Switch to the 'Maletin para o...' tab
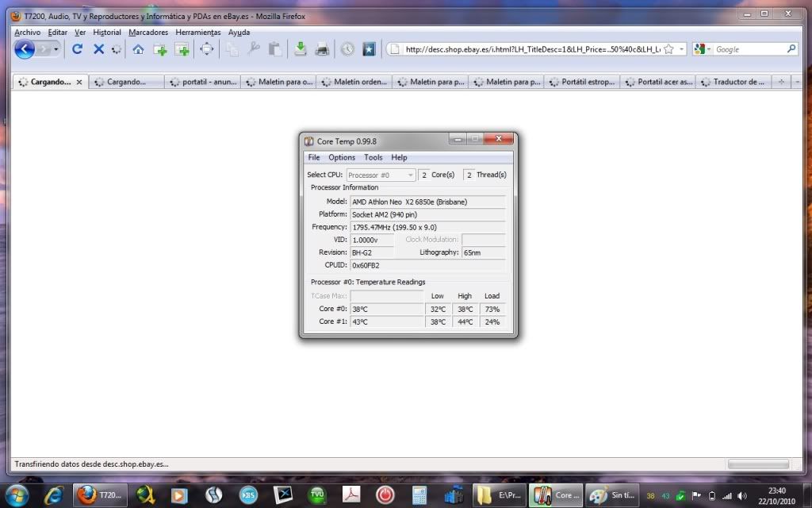Image resolution: width=812 pixels, height=508 pixels. (x=279, y=82)
